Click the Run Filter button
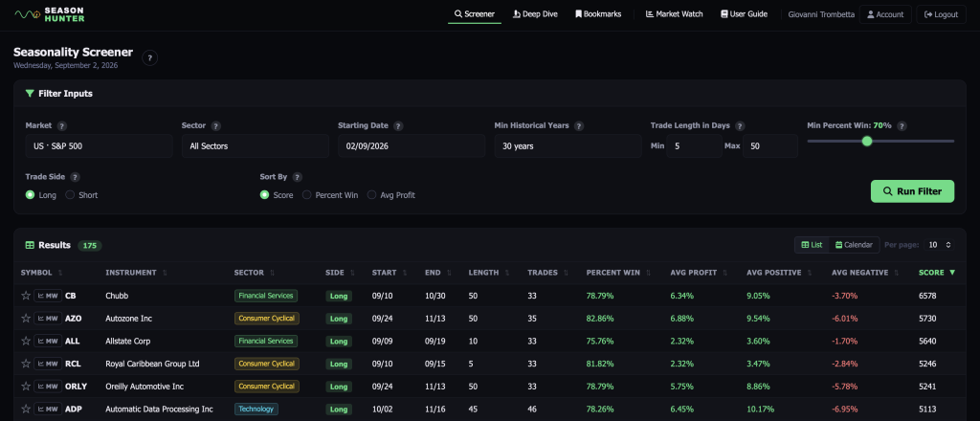This screenshot has height=421, width=980. click(x=912, y=191)
